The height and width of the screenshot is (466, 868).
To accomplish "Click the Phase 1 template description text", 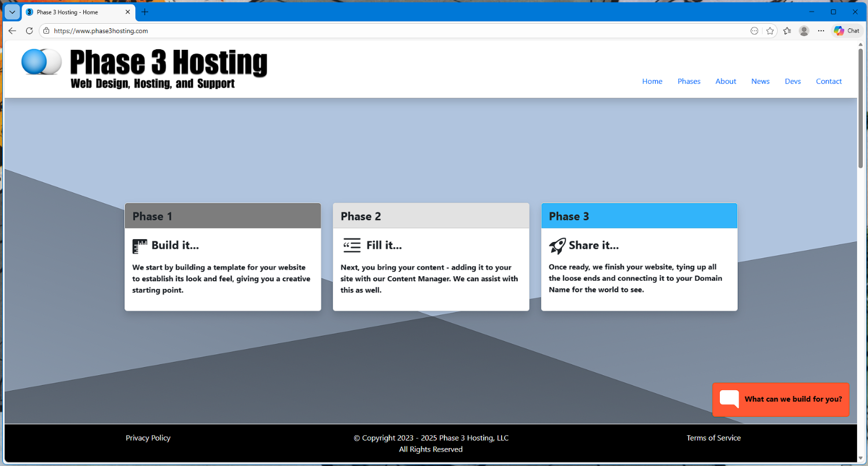I will tap(221, 278).
